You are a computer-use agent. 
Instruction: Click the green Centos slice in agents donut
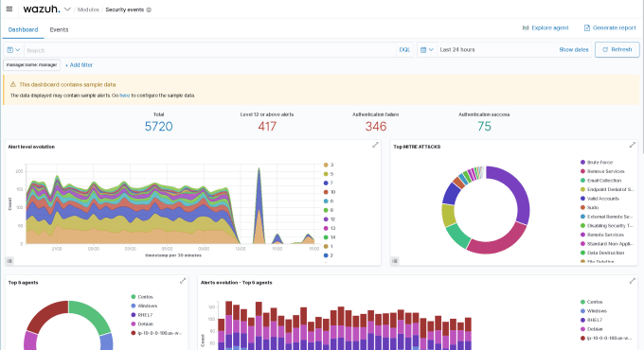tap(94, 314)
